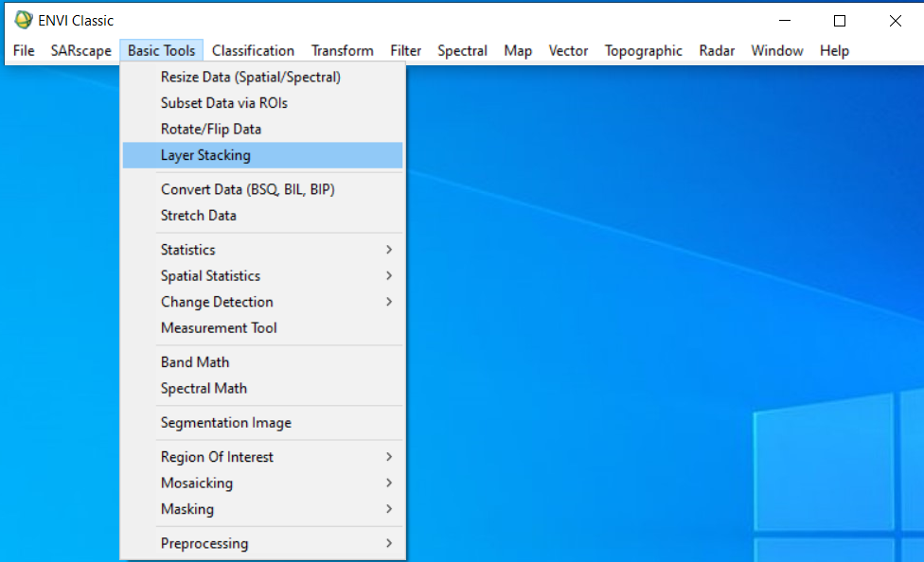
Task: Open the SARscape menu
Action: [x=80, y=51]
